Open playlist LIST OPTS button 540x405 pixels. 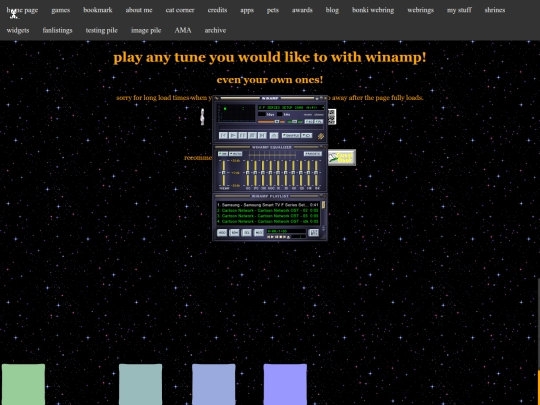(313, 232)
